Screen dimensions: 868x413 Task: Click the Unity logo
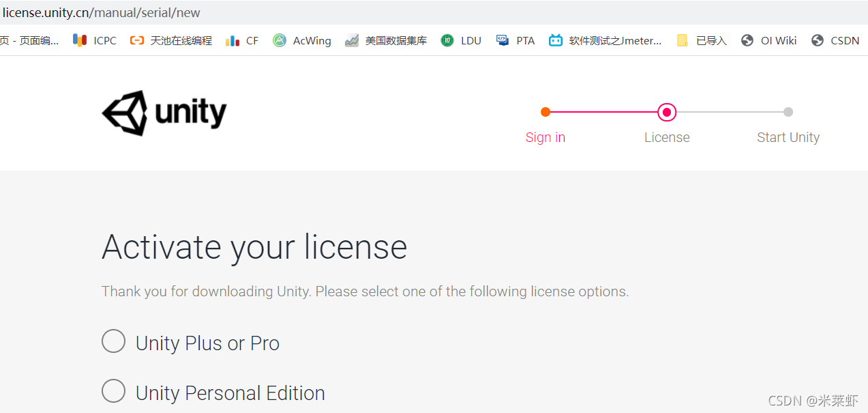pos(164,113)
